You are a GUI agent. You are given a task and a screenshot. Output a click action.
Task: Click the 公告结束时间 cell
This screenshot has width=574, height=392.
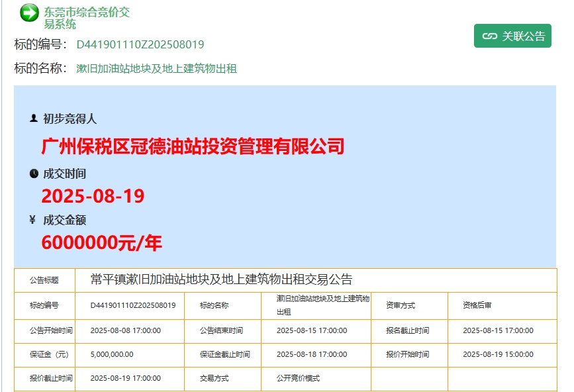221,330
